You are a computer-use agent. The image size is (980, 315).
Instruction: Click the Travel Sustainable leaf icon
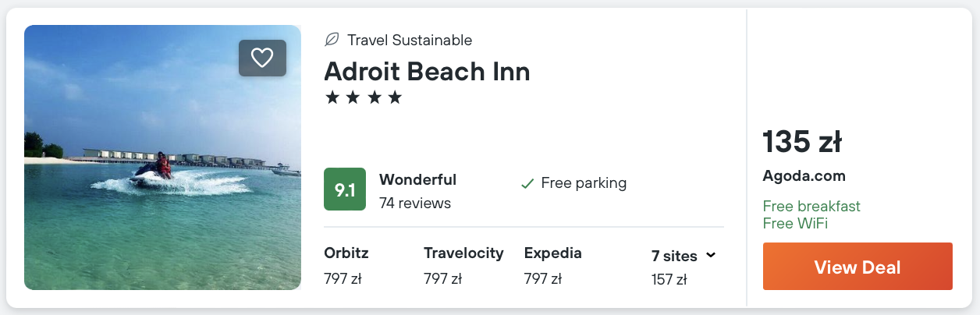332,40
